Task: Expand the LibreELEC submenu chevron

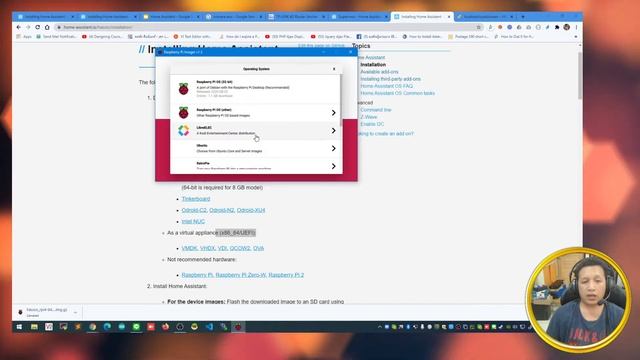Action: [333, 131]
